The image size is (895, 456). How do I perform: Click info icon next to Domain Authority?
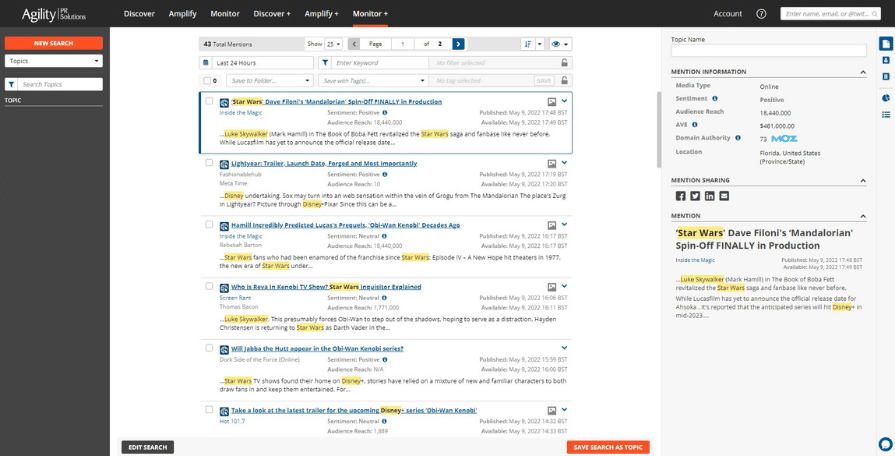[x=738, y=138]
